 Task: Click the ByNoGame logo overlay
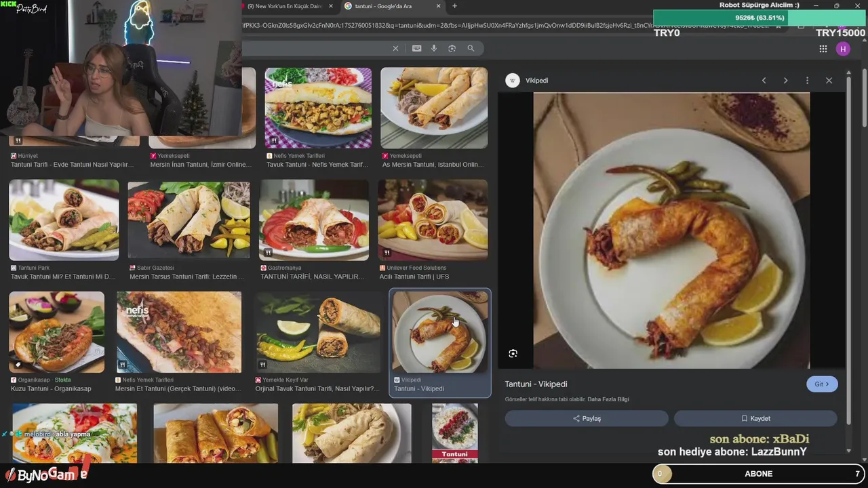(46, 475)
